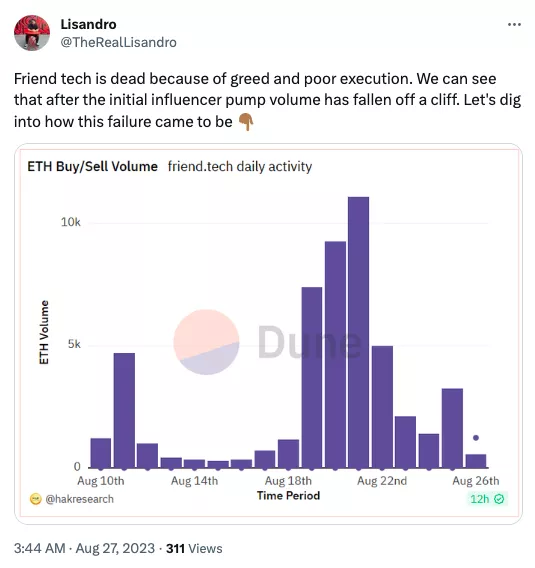This screenshot has height=568, width=535.
Task: Click the ETH Buy/Sell Volume title
Action: (x=93, y=167)
